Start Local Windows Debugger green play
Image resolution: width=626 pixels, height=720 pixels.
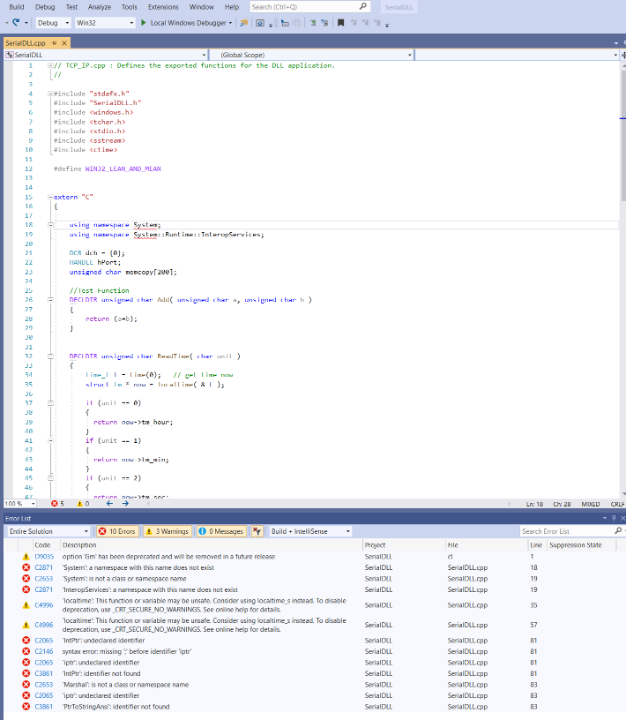143,22
